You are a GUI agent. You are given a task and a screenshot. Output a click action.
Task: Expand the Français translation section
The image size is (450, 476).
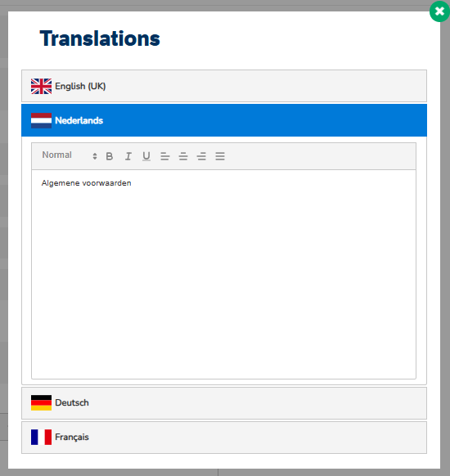click(x=224, y=437)
